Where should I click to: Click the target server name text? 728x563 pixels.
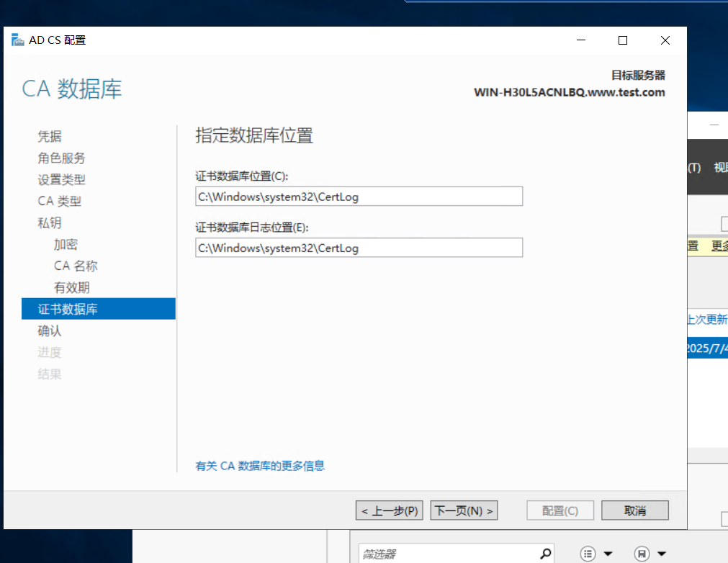click(569, 92)
